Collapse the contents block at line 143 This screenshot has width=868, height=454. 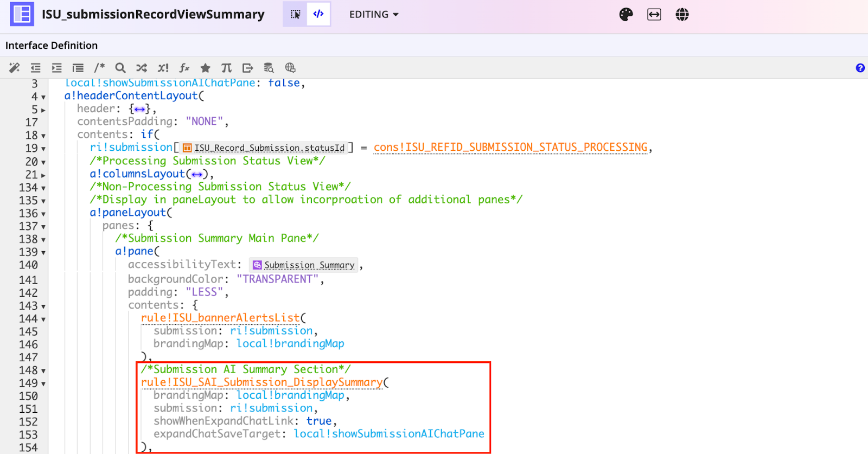coord(43,307)
